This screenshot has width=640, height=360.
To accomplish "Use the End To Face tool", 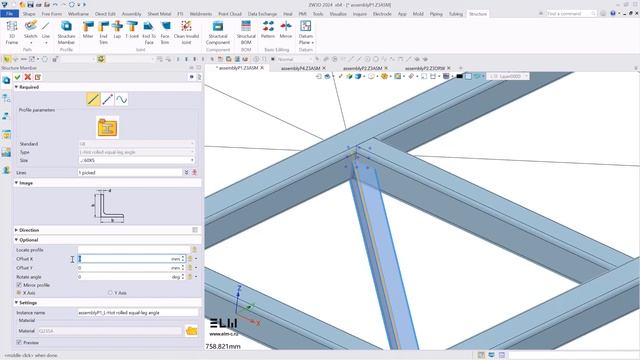I will click(x=149, y=32).
